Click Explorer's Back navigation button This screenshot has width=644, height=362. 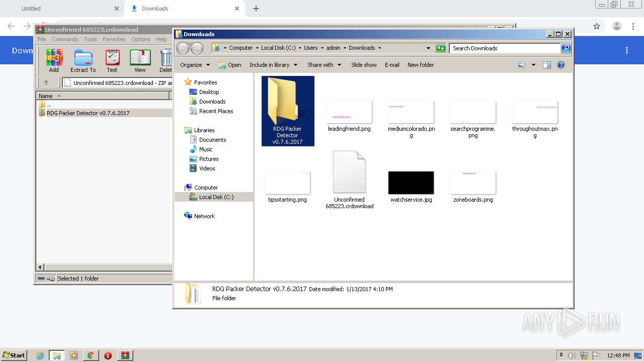183,48
